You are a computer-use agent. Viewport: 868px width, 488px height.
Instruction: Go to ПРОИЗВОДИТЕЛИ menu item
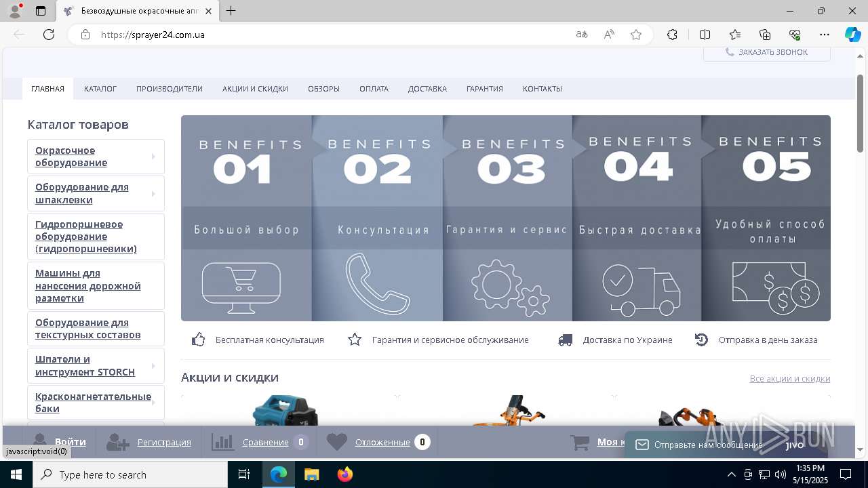point(170,89)
